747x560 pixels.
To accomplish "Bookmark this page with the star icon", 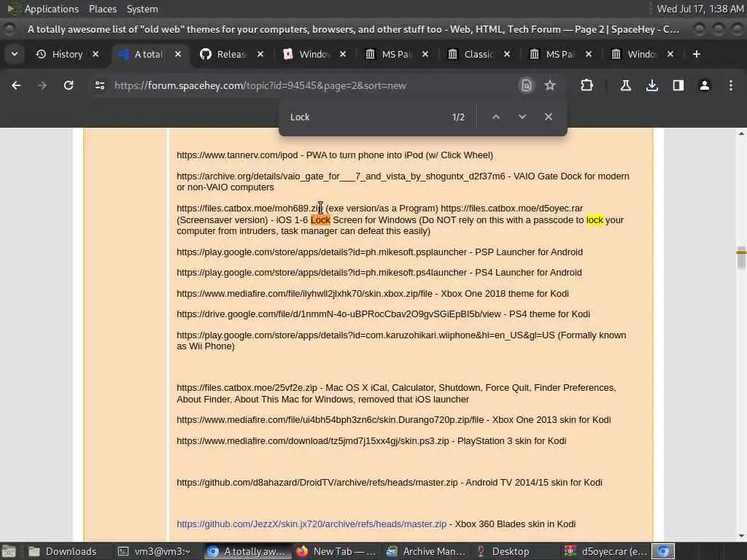I will (x=550, y=85).
